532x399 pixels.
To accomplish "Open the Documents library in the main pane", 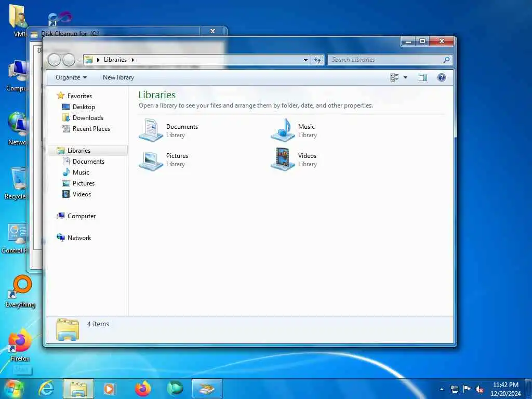I will 169,130.
